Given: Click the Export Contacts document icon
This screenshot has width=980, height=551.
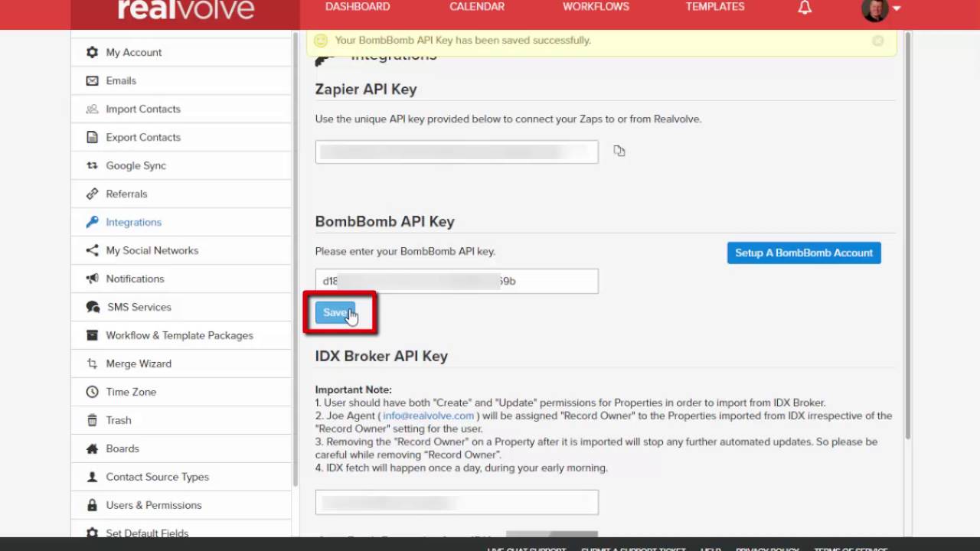Looking at the screenshot, I should (x=92, y=137).
